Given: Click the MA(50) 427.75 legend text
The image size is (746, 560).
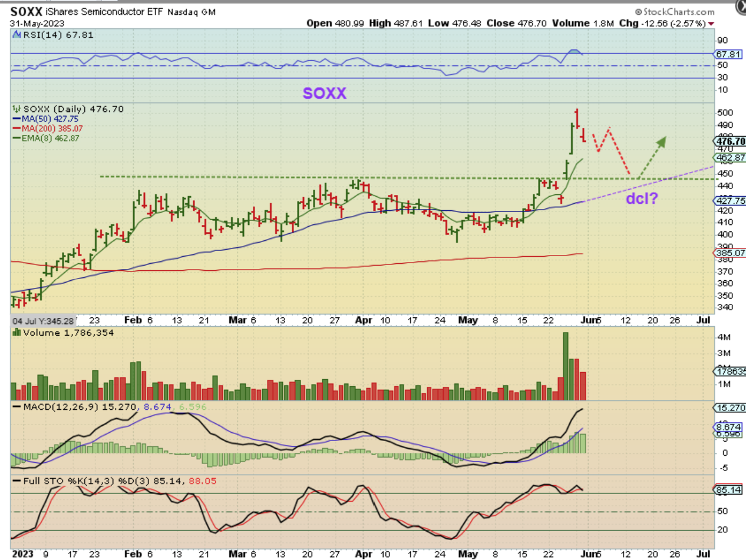Looking at the screenshot, I should (50, 119).
